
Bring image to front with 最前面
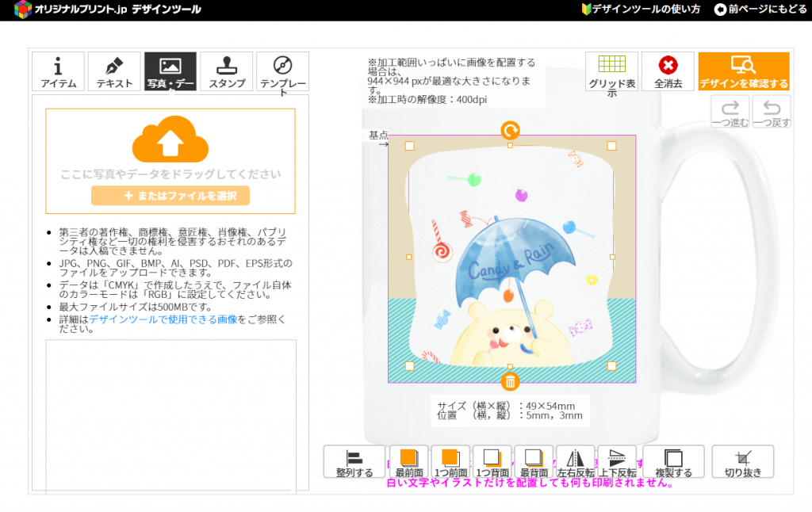point(409,462)
